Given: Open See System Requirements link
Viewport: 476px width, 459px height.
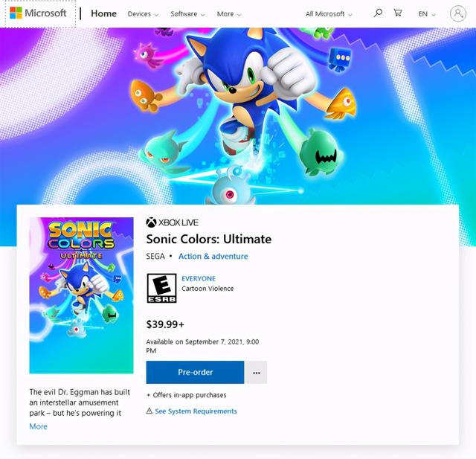Looking at the screenshot, I should 196,411.
